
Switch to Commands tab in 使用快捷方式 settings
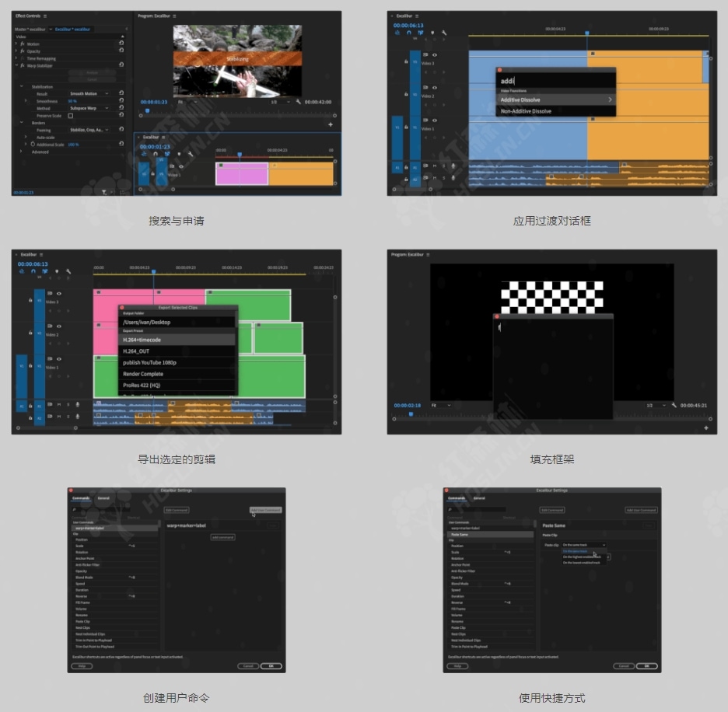point(457,498)
